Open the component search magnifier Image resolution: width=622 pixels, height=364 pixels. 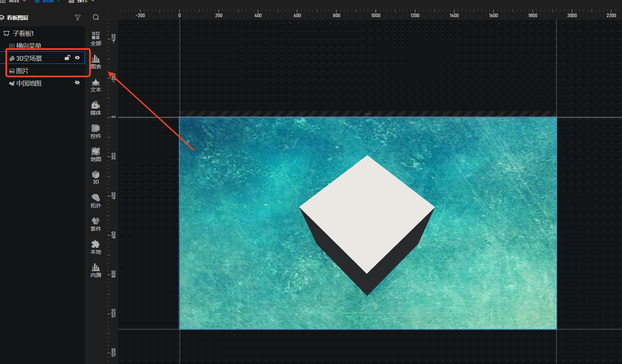tap(96, 17)
